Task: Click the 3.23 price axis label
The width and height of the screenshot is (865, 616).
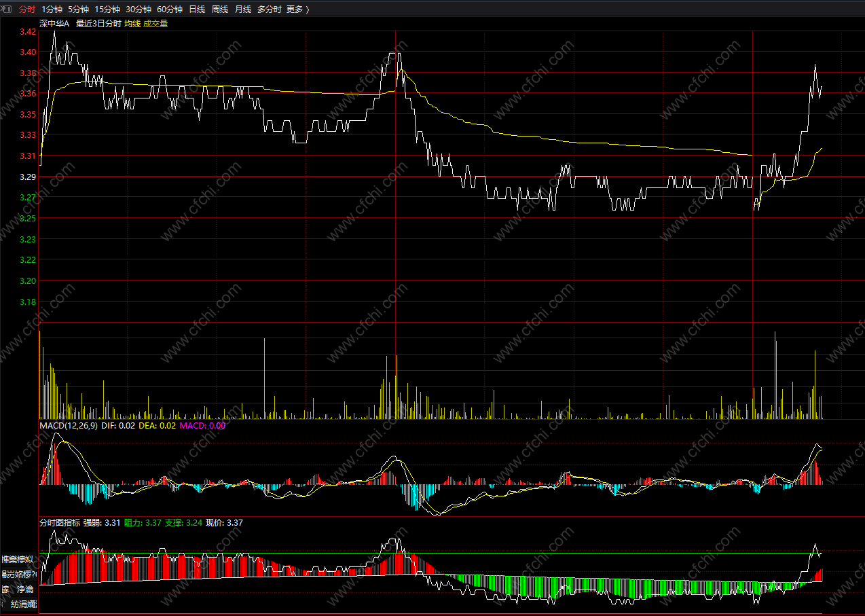Action: click(28, 239)
